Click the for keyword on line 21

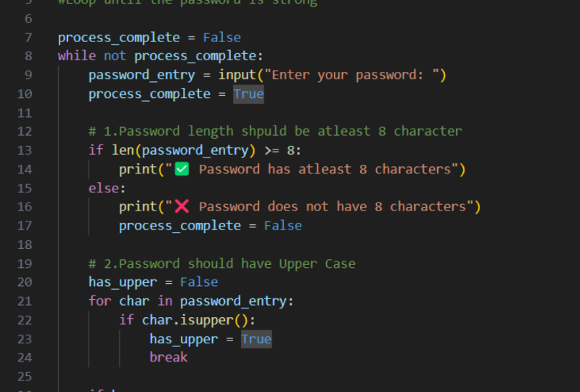click(100, 301)
